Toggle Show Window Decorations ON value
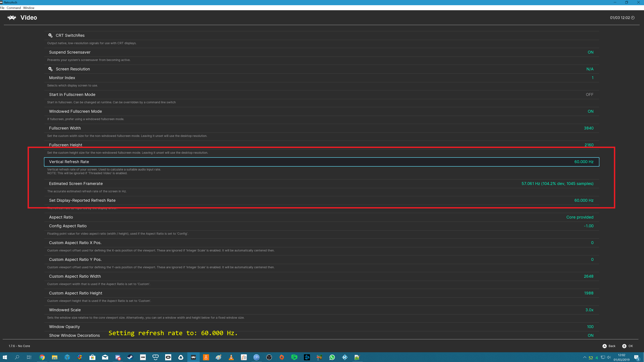Image resolution: width=644 pixels, height=362 pixels. coord(591,335)
